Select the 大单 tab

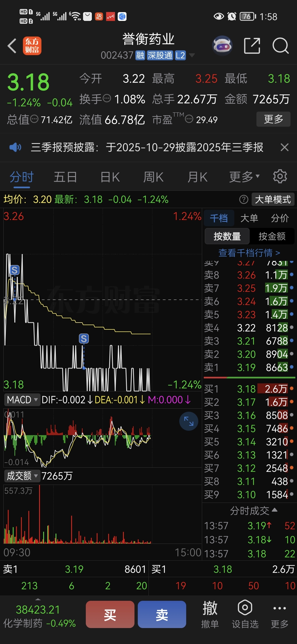pos(249,218)
